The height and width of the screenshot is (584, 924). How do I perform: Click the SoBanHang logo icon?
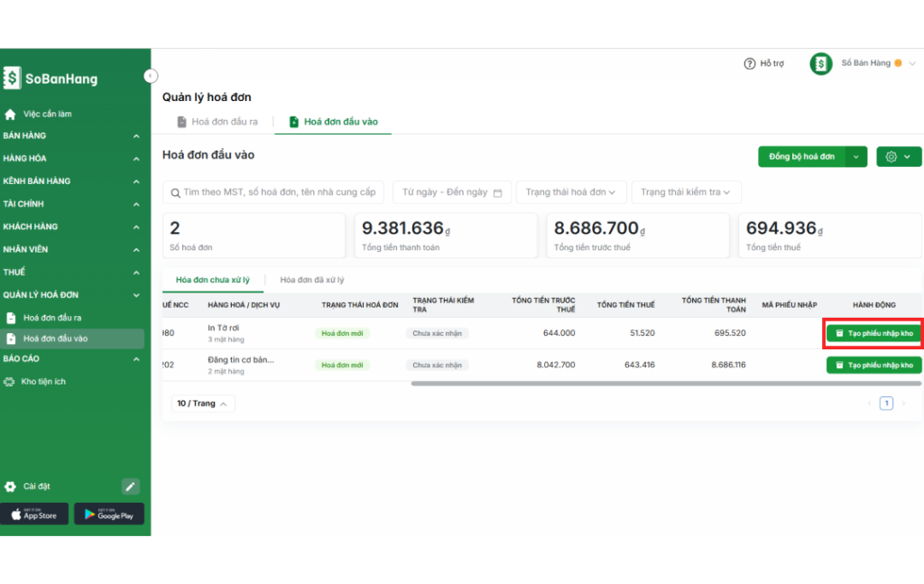tap(12, 79)
